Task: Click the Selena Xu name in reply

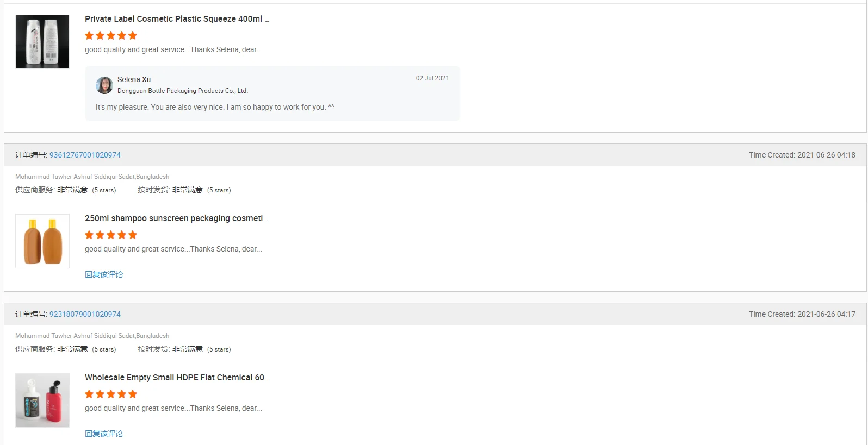Action: click(x=134, y=79)
